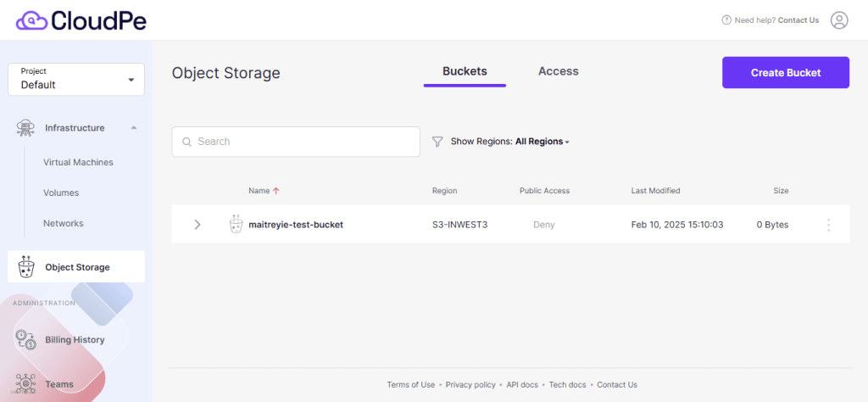Click the Create Bucket button
This screenshot has height=402, width=868.
(785, 73)
